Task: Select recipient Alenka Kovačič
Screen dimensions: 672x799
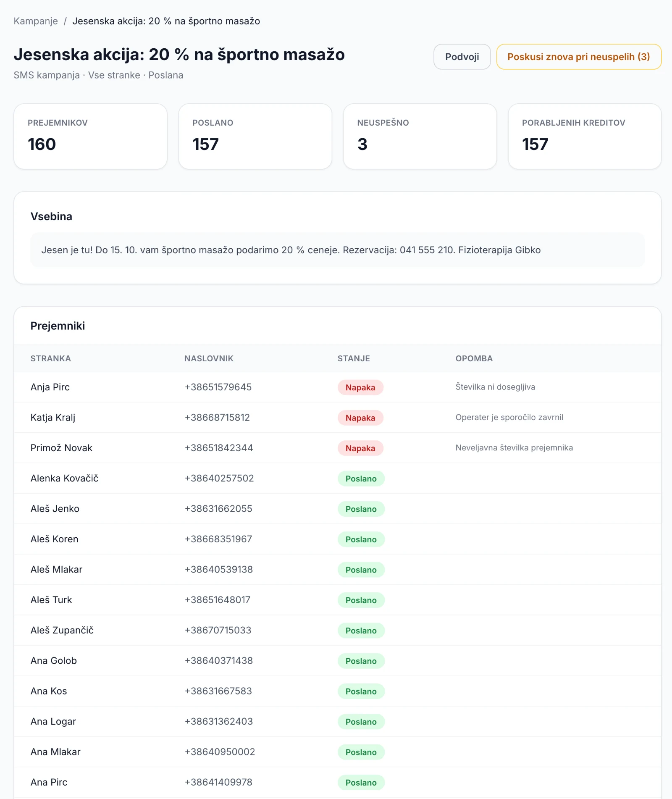Action: 64,478
